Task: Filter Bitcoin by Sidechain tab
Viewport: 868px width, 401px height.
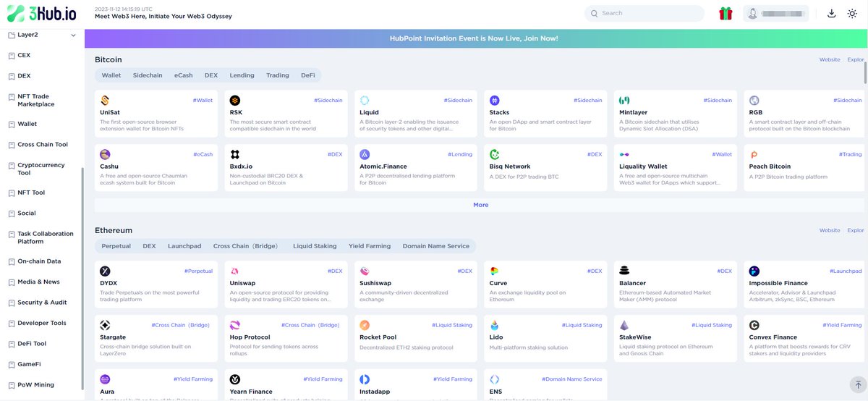Action: click(x=148, y=75)
